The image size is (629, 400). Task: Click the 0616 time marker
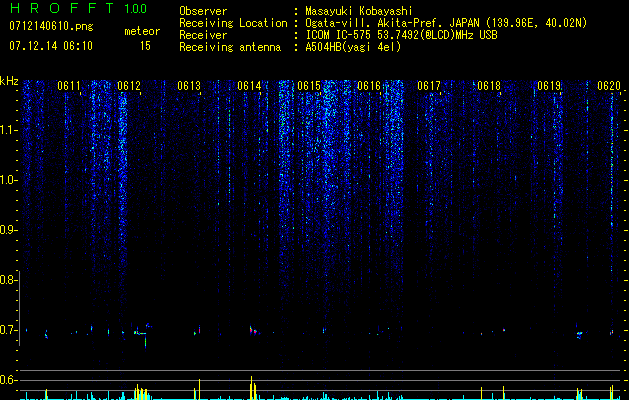click(x=369, y=86)
